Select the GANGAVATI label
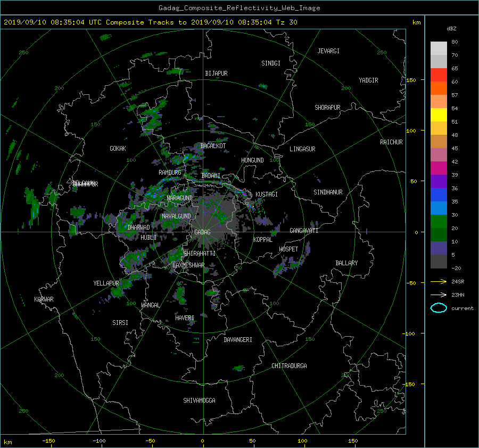479x448 pixels. (304, 231)
